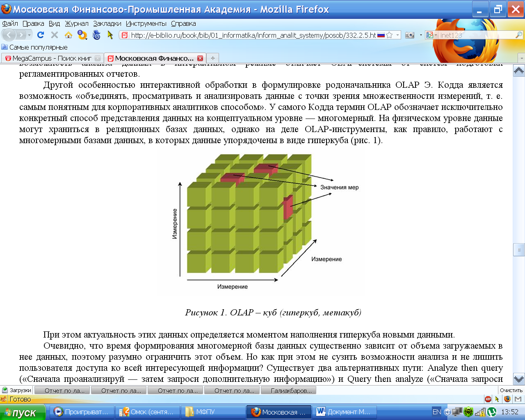Click the network signal tray icon
525x420 pixels.
480,412
